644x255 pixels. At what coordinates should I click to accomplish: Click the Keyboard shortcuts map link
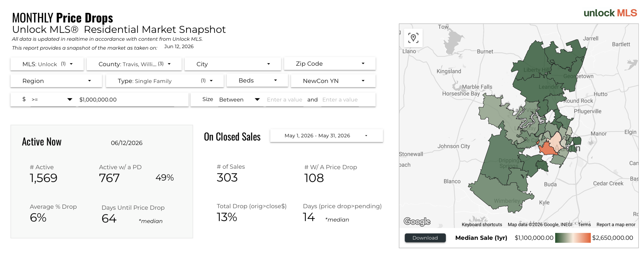pos(482,224)
